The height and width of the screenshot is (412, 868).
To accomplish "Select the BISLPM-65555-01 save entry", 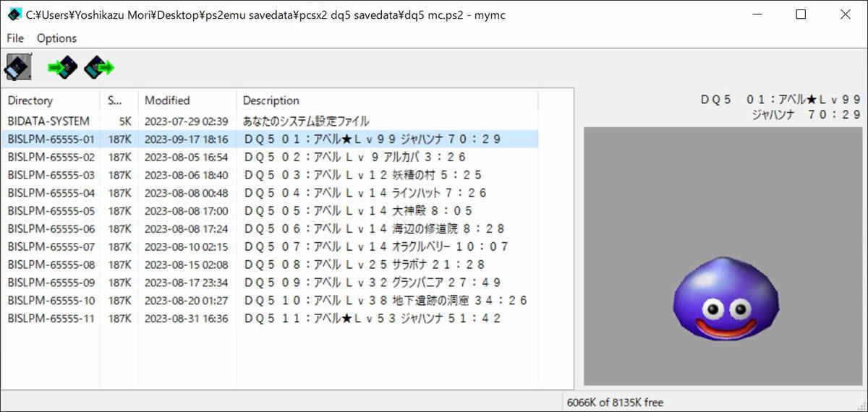I will click(270, 139).
